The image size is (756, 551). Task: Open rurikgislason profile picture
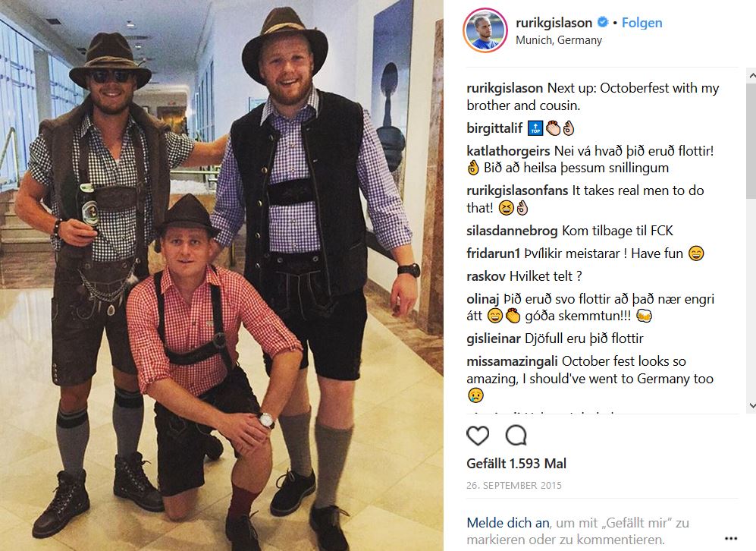485,30
